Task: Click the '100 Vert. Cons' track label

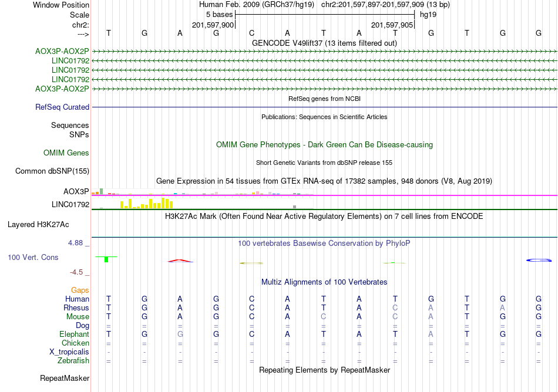Action: click(33, 257)
